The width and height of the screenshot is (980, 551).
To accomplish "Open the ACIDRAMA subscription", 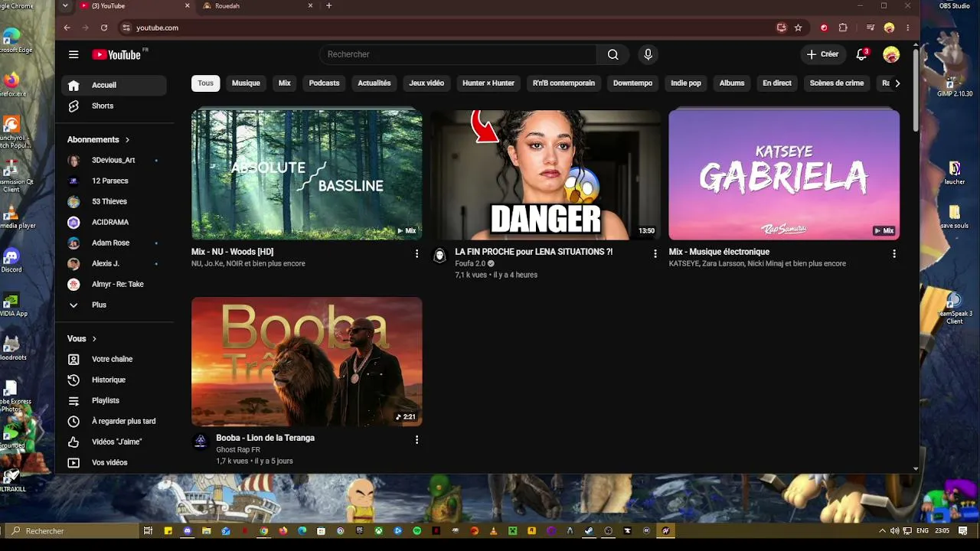I will click(x=114, y=222).
